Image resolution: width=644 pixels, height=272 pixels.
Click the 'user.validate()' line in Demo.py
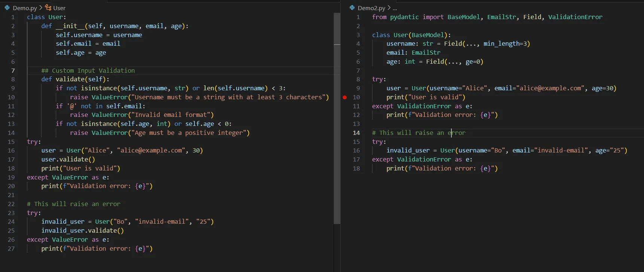(68, 159)
